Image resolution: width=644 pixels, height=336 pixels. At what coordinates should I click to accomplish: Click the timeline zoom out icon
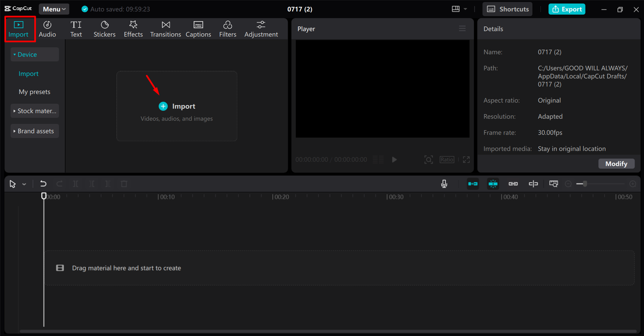(568, 184)
